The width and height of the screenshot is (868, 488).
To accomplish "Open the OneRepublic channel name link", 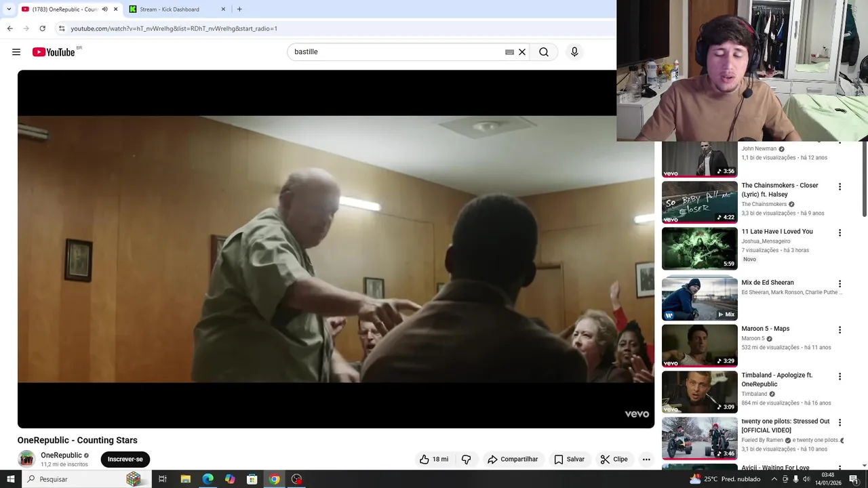I will tap(61, 455).
